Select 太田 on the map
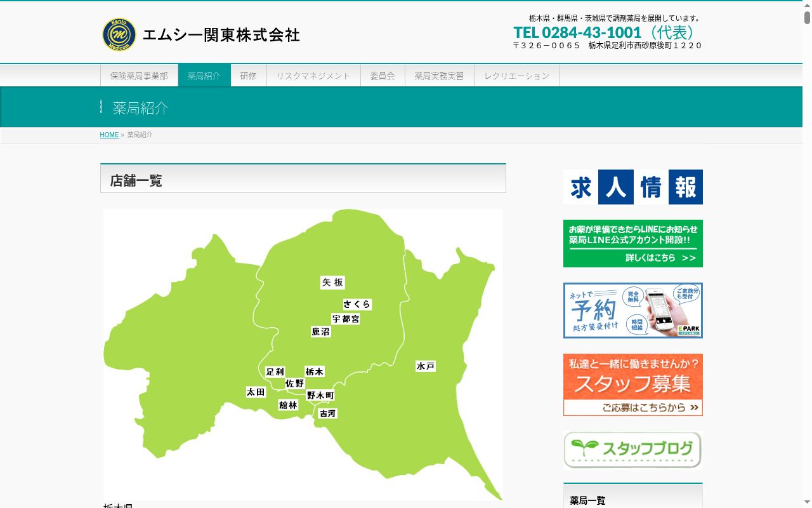Viewport: 812px width, 508px height. coord(256,392)
